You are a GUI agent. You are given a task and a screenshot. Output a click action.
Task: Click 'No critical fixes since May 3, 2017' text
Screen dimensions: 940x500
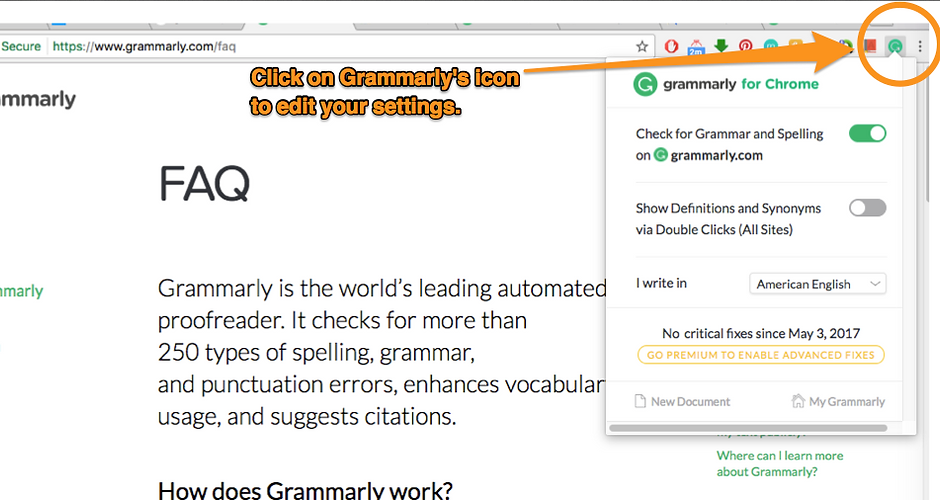coord(761,333)
